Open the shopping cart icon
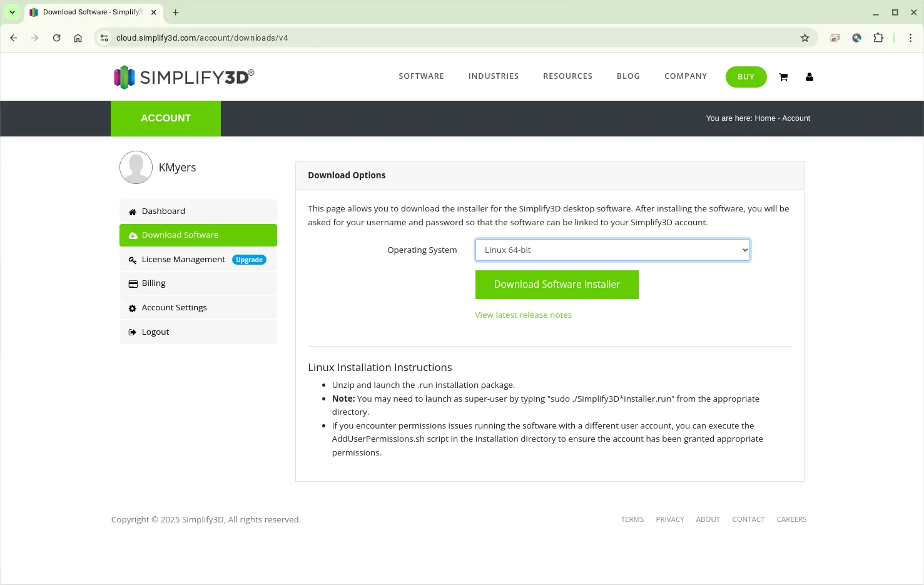 [x=783, y=77]
